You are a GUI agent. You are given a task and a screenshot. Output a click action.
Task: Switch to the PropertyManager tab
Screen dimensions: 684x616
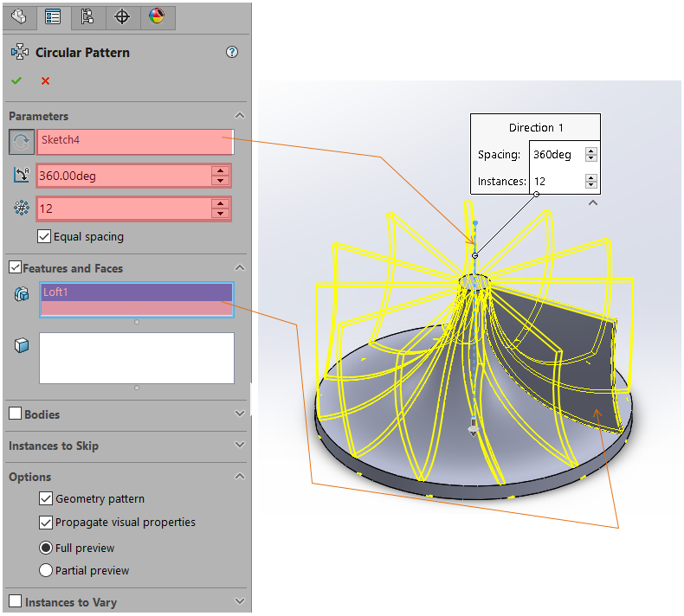click(53, 16)
